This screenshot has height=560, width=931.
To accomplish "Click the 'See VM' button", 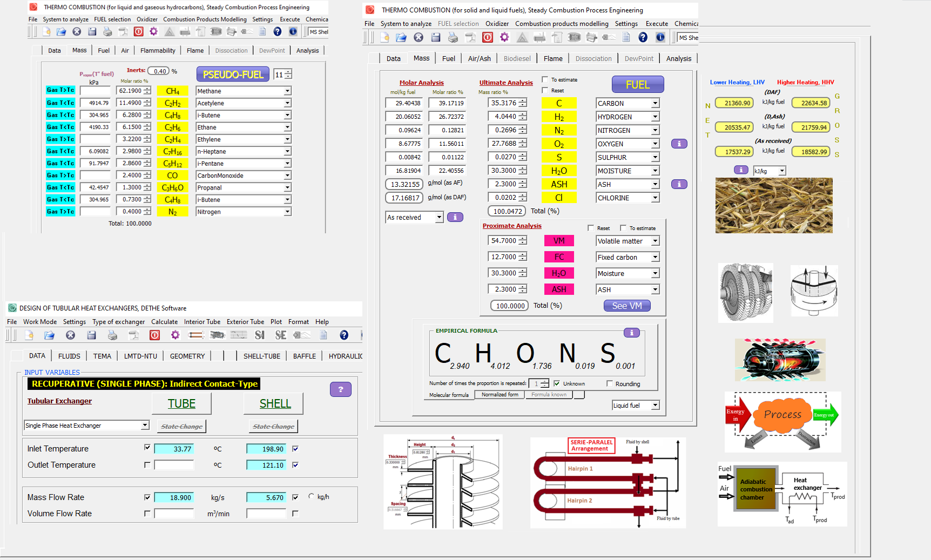I will (627, 306).
